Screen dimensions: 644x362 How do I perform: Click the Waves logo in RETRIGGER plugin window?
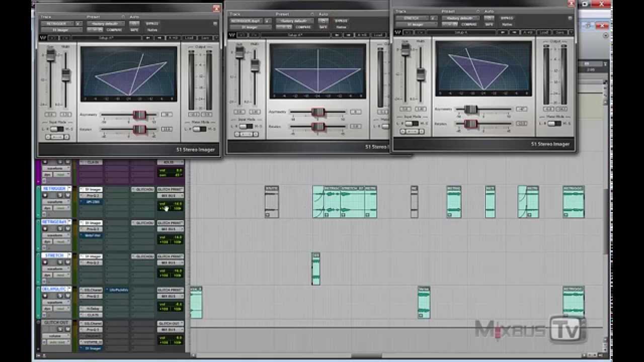[x=43, y=38]
